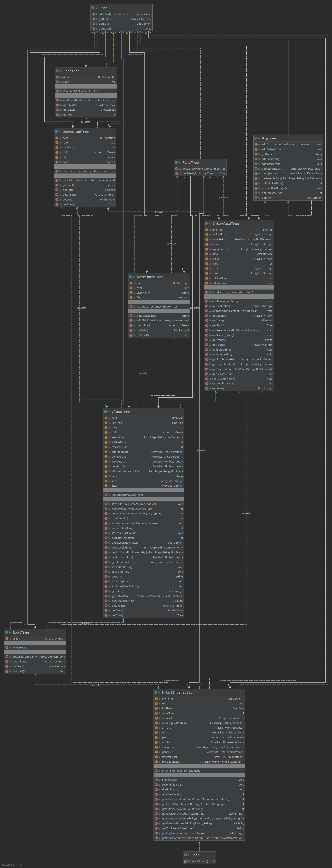Click the RootTree class icon
Screen dimensions: 332x868
7,632
